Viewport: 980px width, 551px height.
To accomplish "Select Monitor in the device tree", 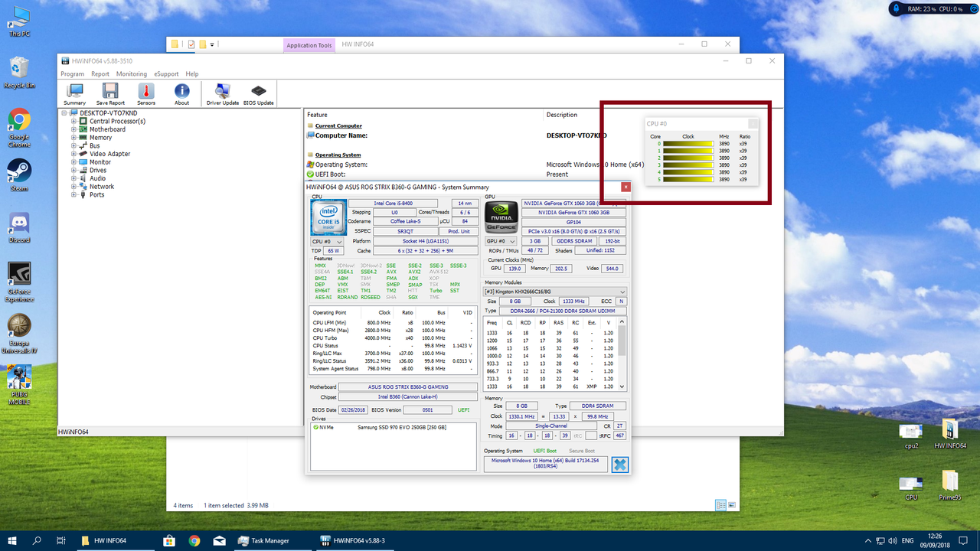I will click(100, 162).
